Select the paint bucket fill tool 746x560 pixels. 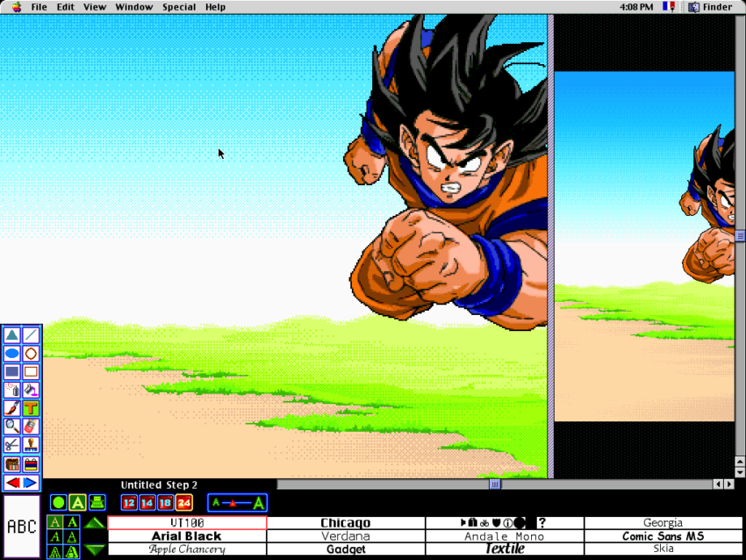(x=31, y=390)
